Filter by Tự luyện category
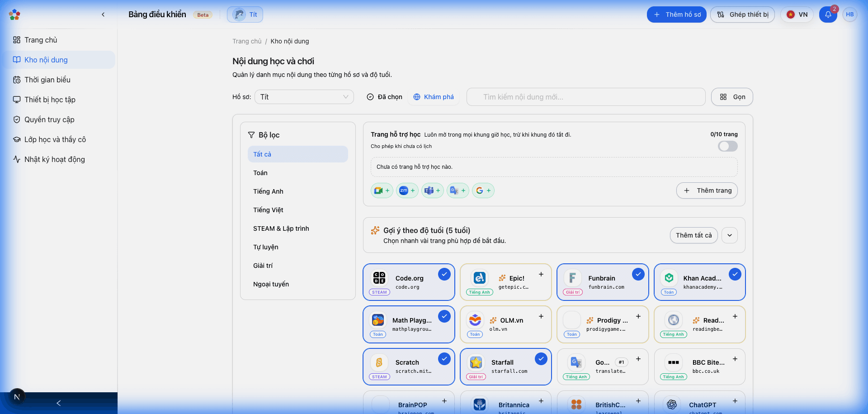The image size is (868, 414). click(x=298, y=247)
